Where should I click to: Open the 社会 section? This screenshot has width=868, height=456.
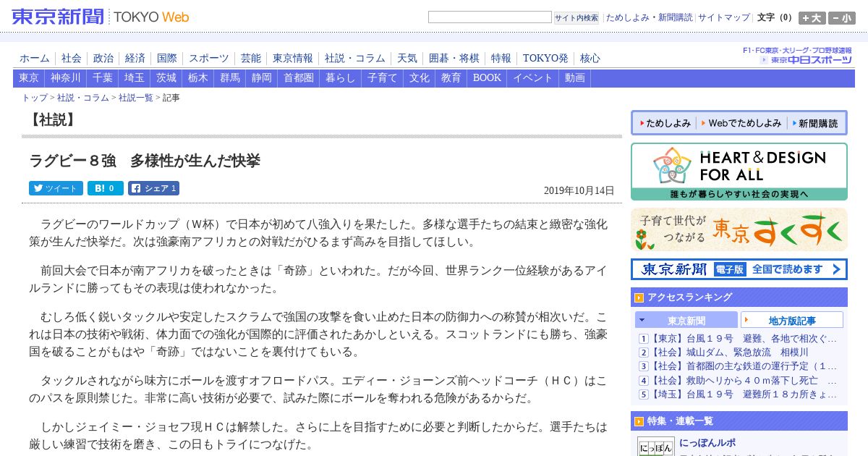pos(72,58)
